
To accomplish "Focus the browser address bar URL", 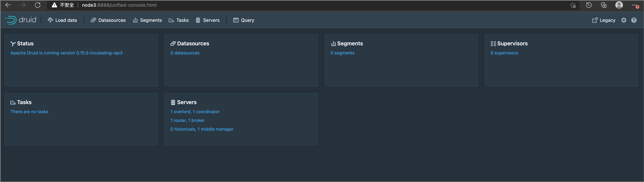I will coord(119,5).
